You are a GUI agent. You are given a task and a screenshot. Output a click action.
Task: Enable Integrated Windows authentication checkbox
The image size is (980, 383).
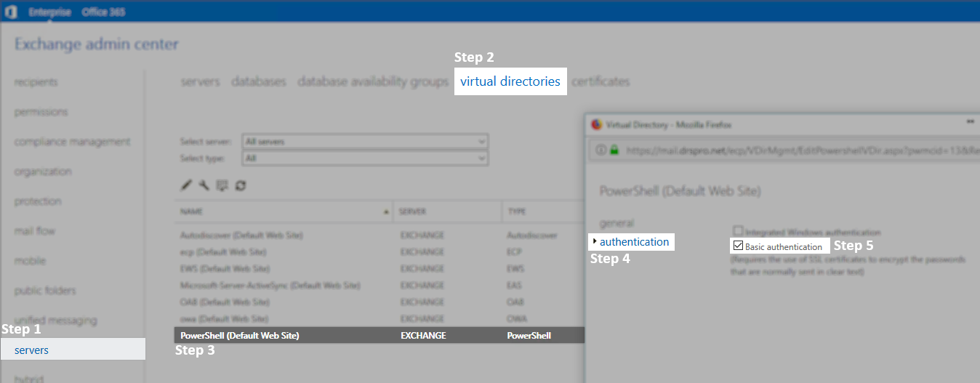coord(738,230)
